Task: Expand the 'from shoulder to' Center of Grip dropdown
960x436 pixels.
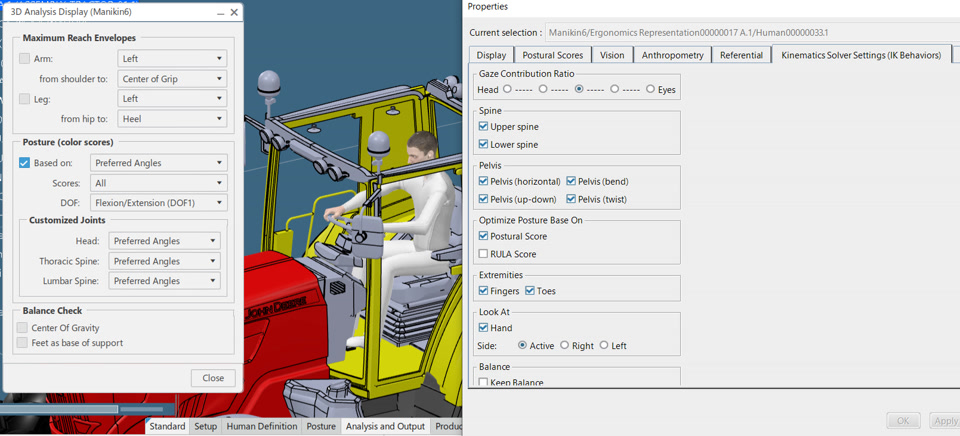Action: click(x=172, y=79)
